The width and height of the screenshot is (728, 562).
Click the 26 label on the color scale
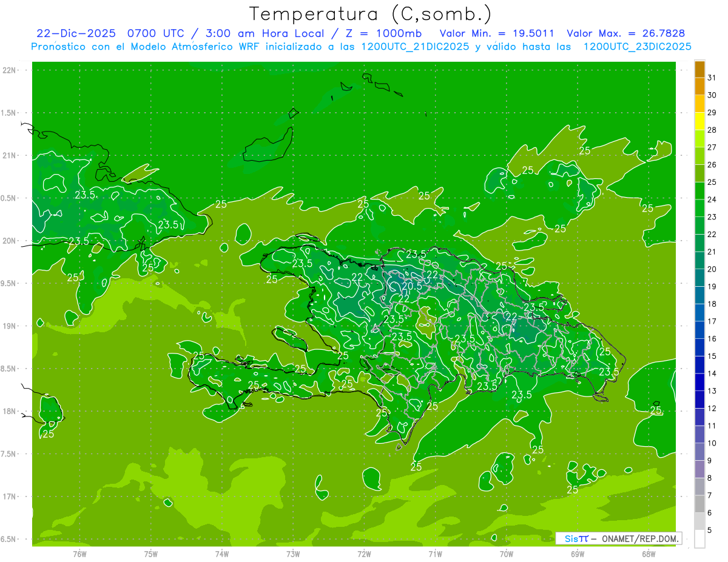[x=712, y=165]
